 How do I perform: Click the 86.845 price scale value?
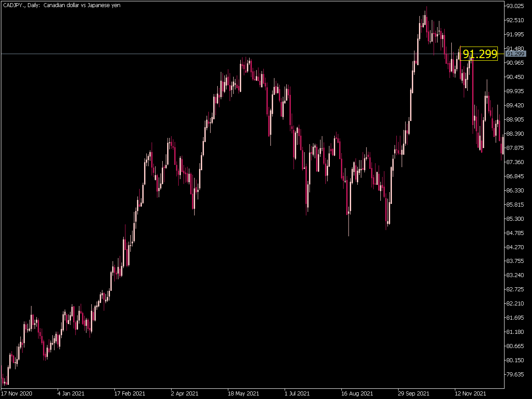tap(516, 176)
